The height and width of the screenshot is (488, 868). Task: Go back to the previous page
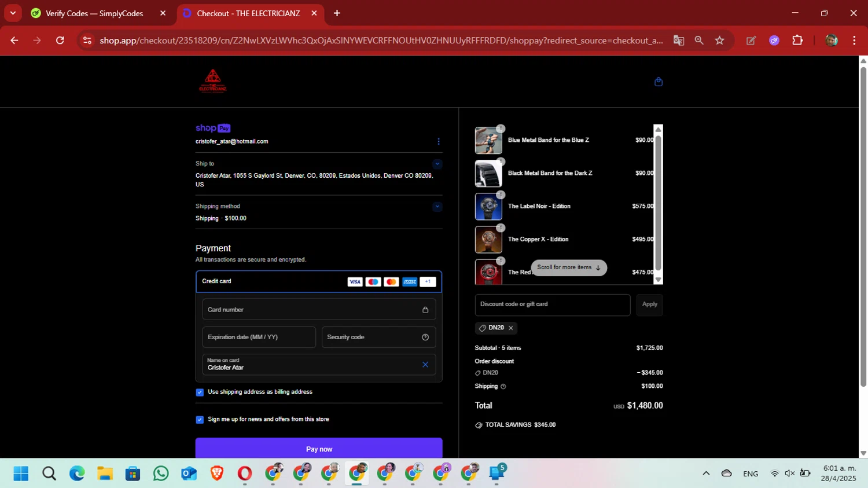click(x=14, y=41)
